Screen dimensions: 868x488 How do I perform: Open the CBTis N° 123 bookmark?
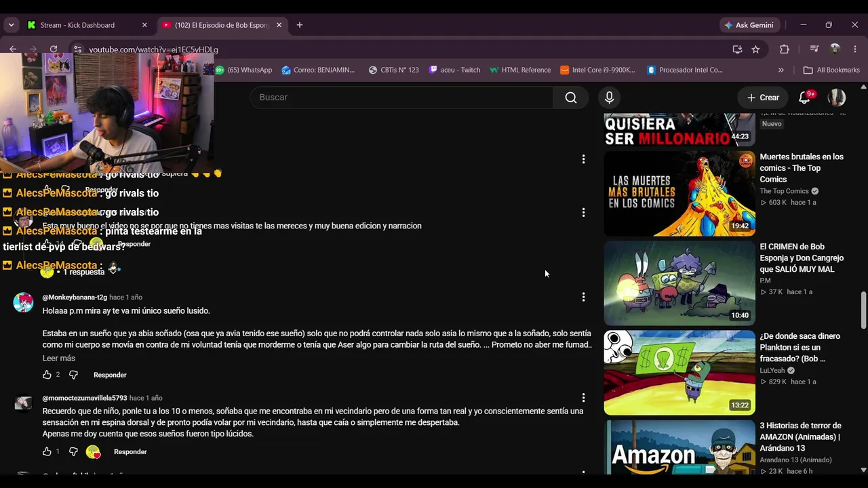click(393, 70)
